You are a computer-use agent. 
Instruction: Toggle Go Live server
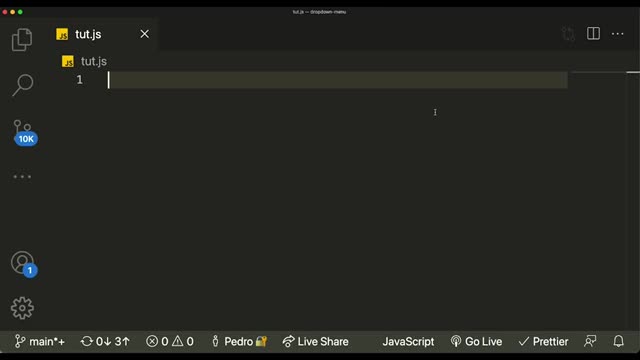(x=476, y=341)
